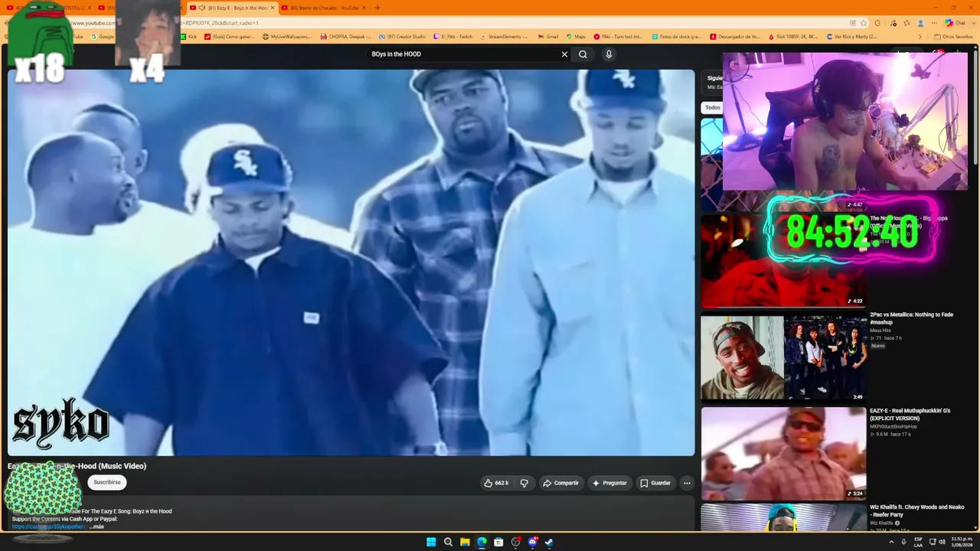Viewport: 980px width, 551px height.
Task: Open a new browser tab
Action: pos(377,8)
